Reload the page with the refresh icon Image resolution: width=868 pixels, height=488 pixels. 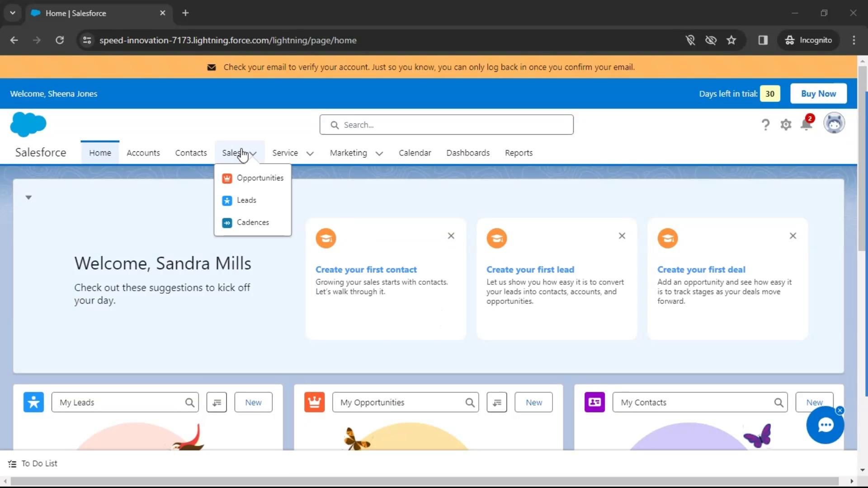click(x=60, y=40)
